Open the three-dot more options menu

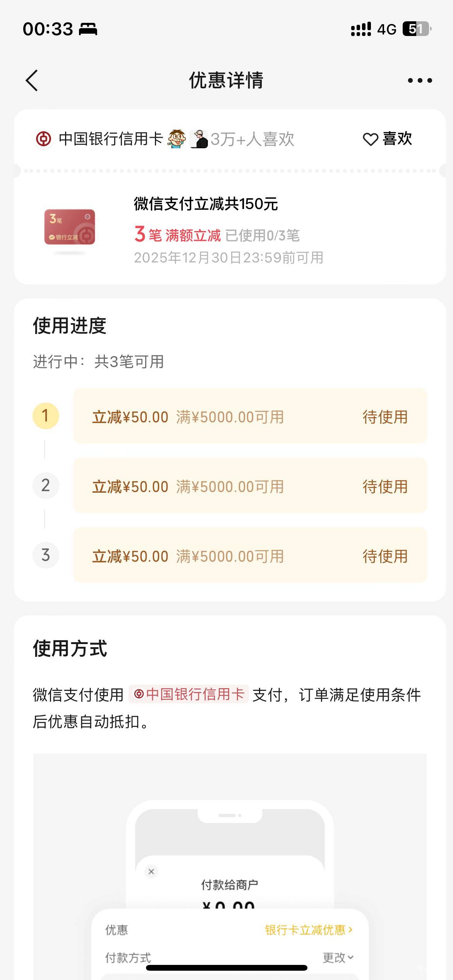[420, 81]
